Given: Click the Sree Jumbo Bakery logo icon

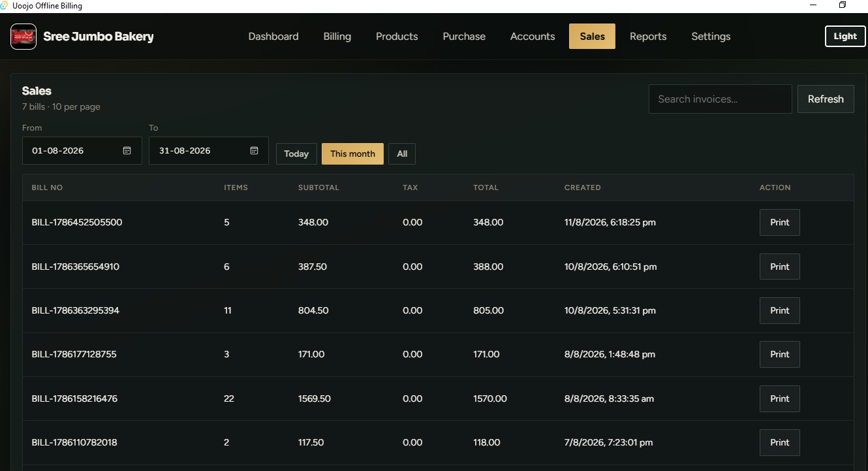Looking at the screenshot, I should point(23,37).
